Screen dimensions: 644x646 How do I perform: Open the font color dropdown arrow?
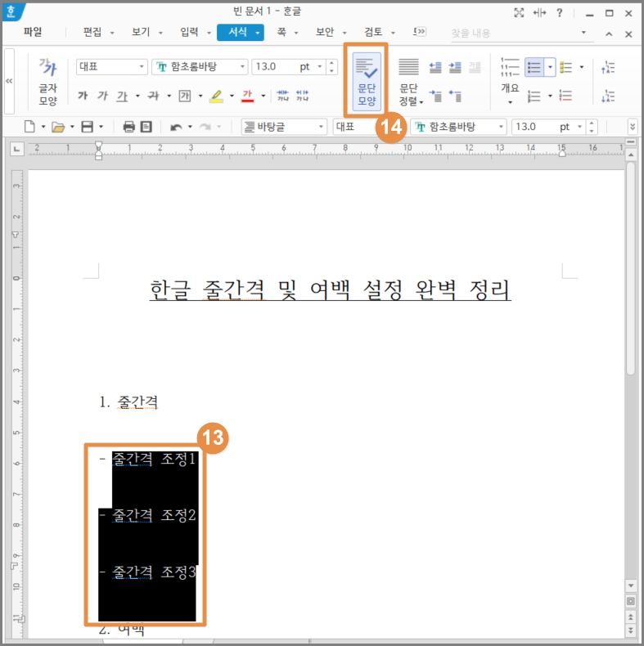[263, 96]
